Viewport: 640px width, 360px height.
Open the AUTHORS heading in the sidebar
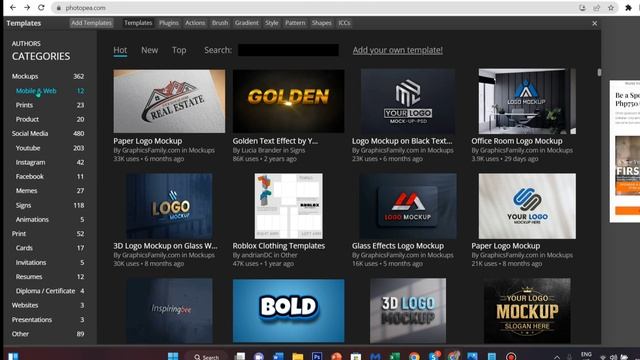[26, 43]
